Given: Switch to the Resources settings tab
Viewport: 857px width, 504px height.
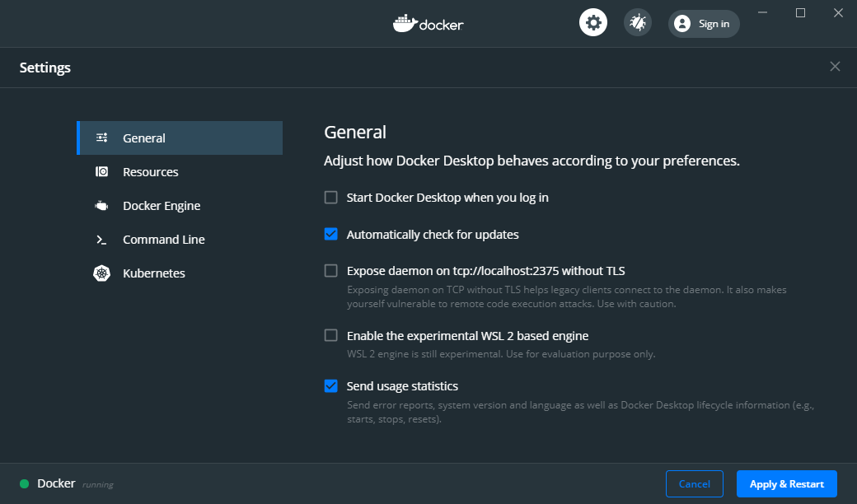Looking at the screenshot, I should pyautogui.click(x=150, y=171).
